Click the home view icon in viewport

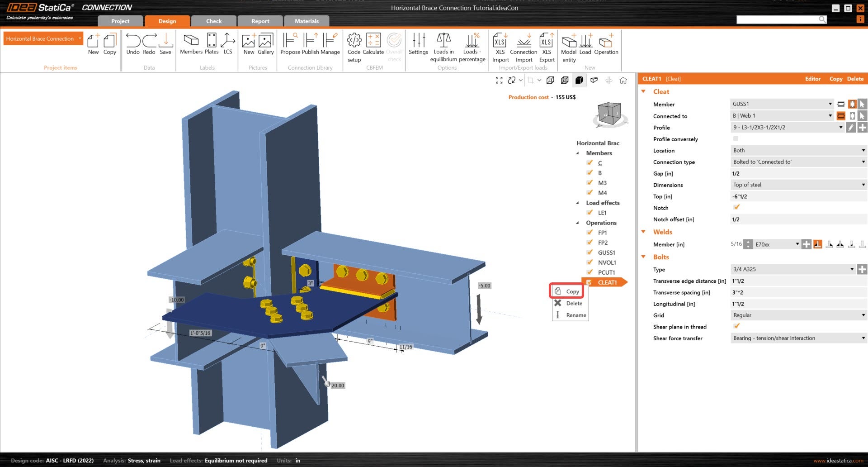(x=623, y=81)
